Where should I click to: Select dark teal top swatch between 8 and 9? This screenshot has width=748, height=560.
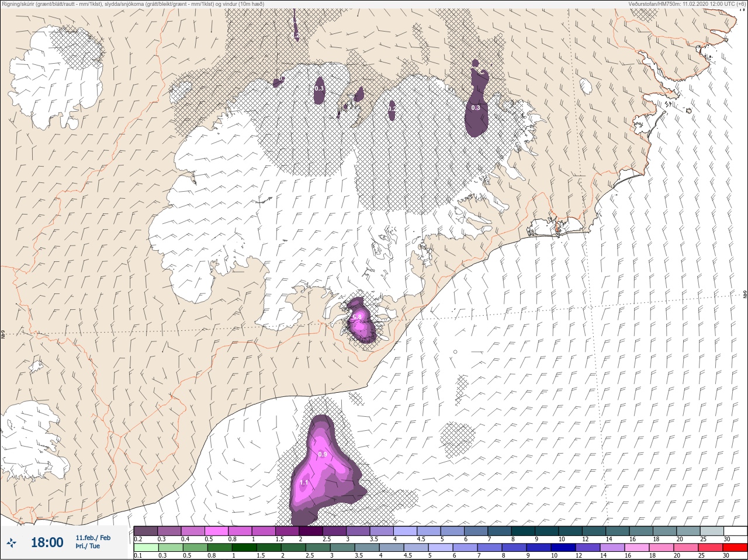(x=524, y=531)
